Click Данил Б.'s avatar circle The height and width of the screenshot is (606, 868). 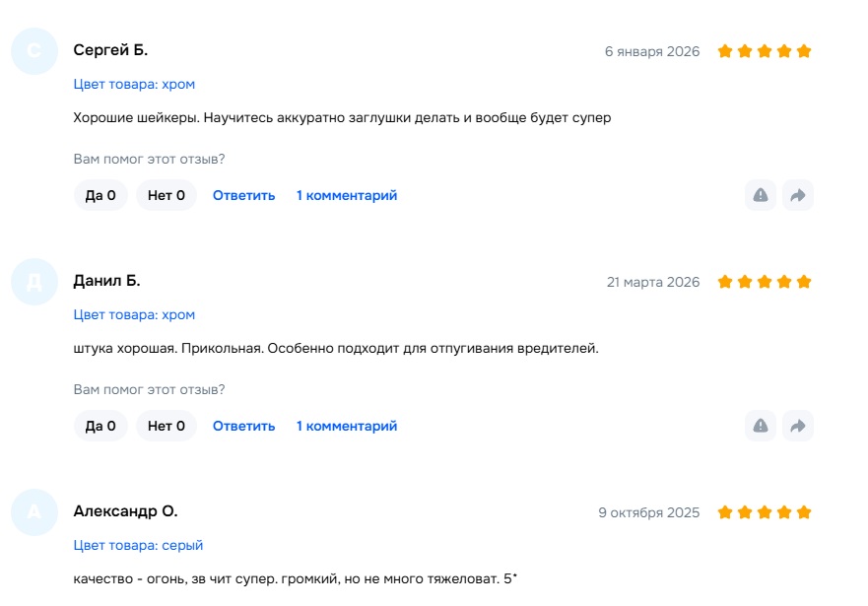[x=34, y=282]
